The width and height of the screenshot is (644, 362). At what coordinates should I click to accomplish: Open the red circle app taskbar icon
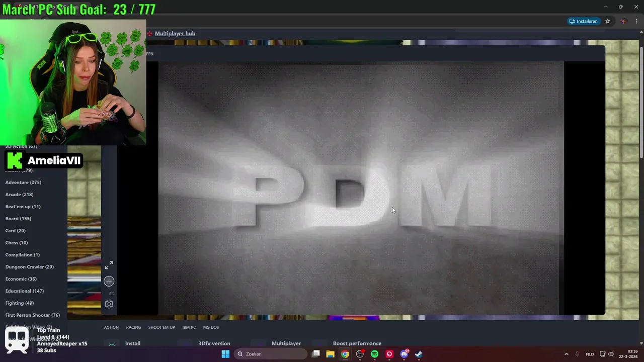[x=389, y=354]
